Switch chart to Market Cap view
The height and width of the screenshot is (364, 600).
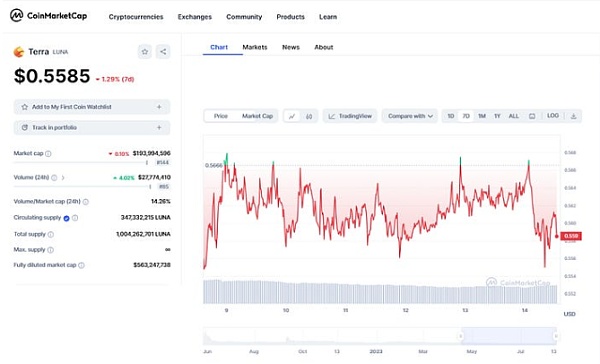257,116
